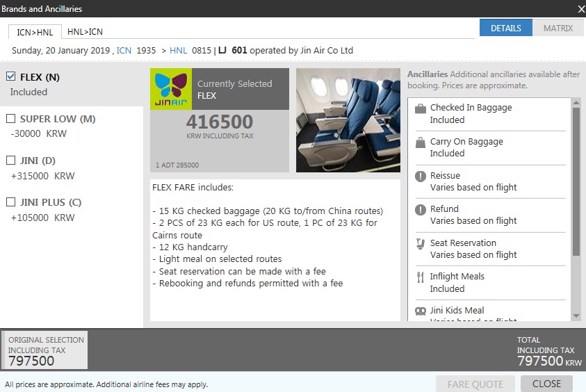Screen dimensions: 586x392
Task: Click the Checked In Baggage suitcase icon
Action: (x=421, y=108)
